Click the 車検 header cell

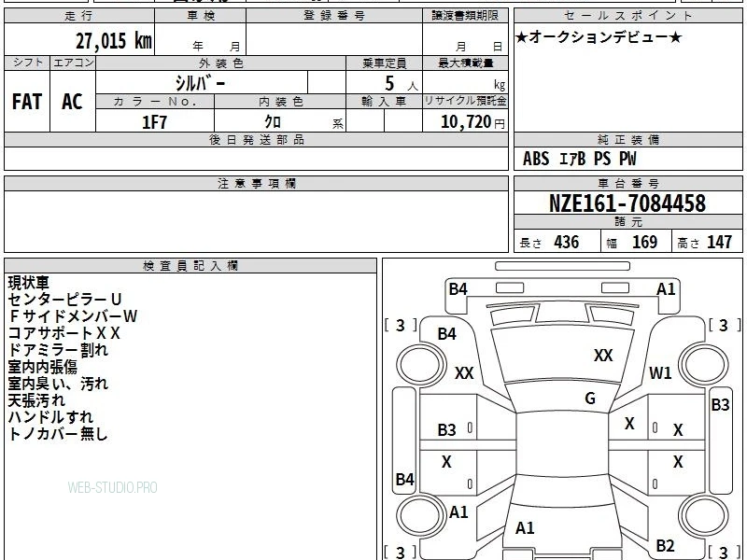click(201, 16)
